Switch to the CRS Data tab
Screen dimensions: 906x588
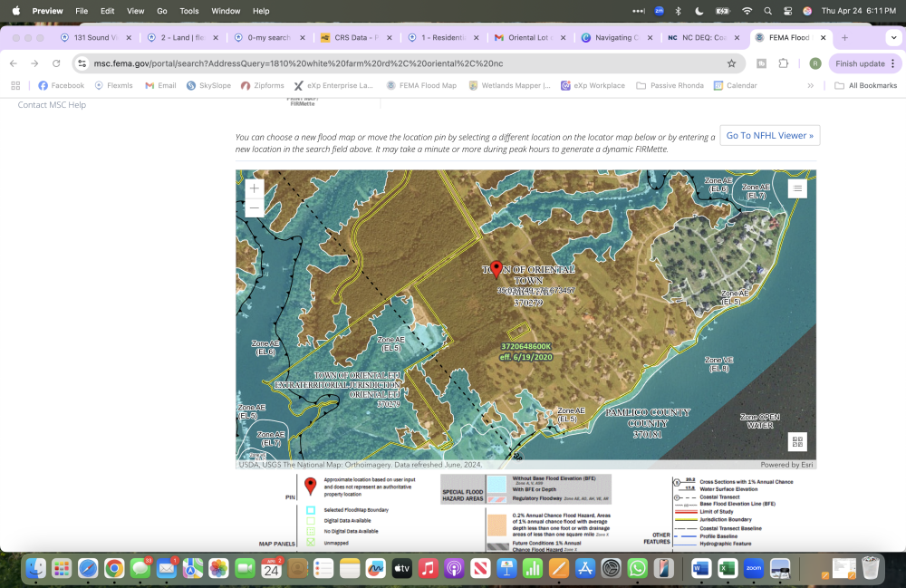(356, 37)
